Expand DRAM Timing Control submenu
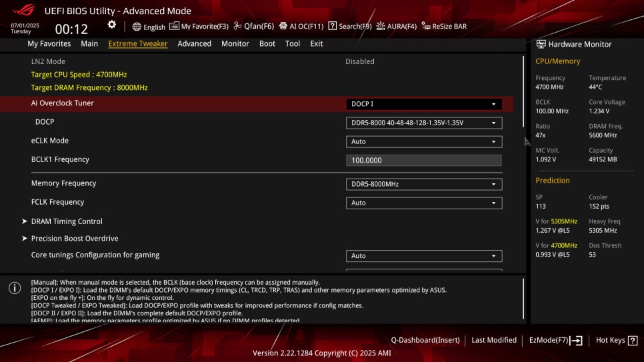 (x=67, y=221)
